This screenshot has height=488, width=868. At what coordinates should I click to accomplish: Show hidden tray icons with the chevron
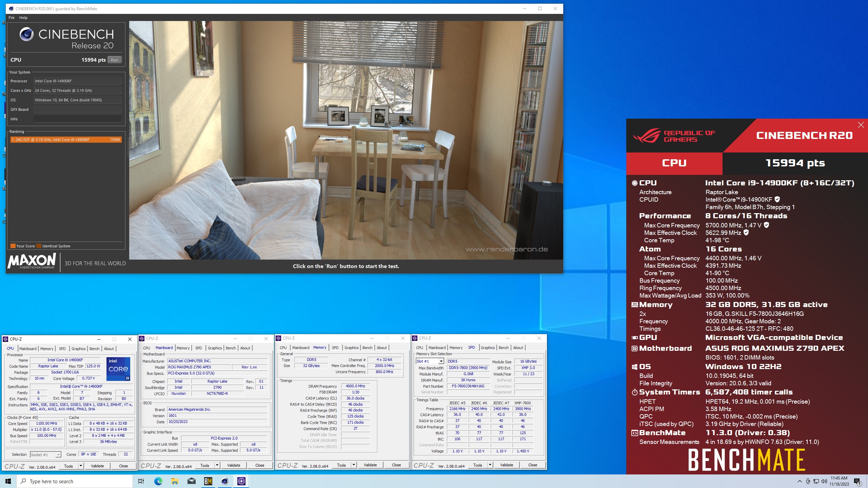tap(800, 481)
